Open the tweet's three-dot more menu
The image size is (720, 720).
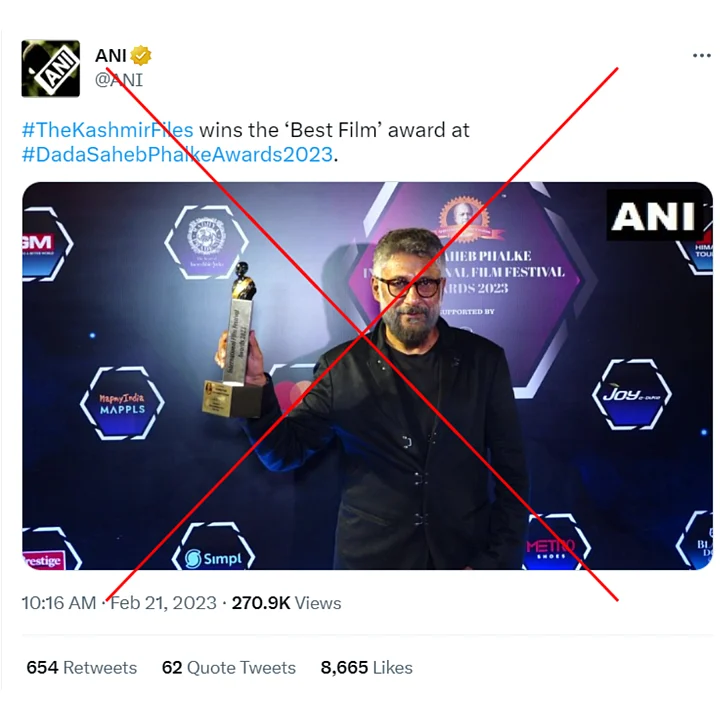pyautogui.click(x=702, y=56)
